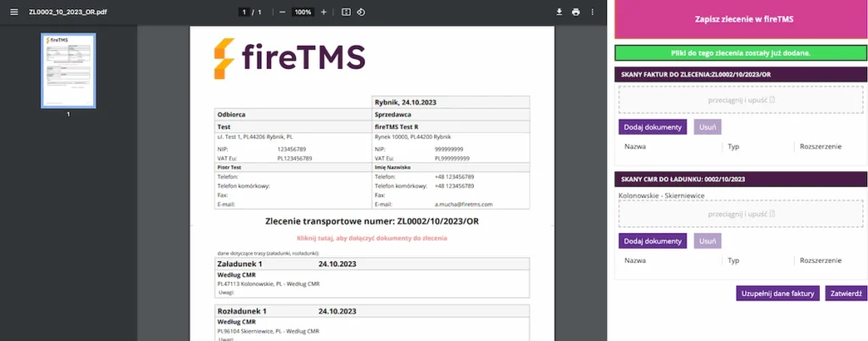Click the Rozszerzenie header in invoice table

coord(821,147)
